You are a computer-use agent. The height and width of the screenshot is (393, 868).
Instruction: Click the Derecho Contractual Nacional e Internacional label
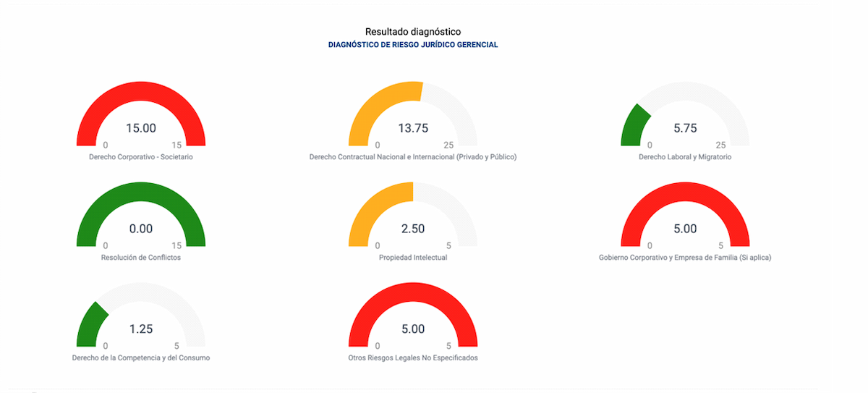click(x=413, y=157)
